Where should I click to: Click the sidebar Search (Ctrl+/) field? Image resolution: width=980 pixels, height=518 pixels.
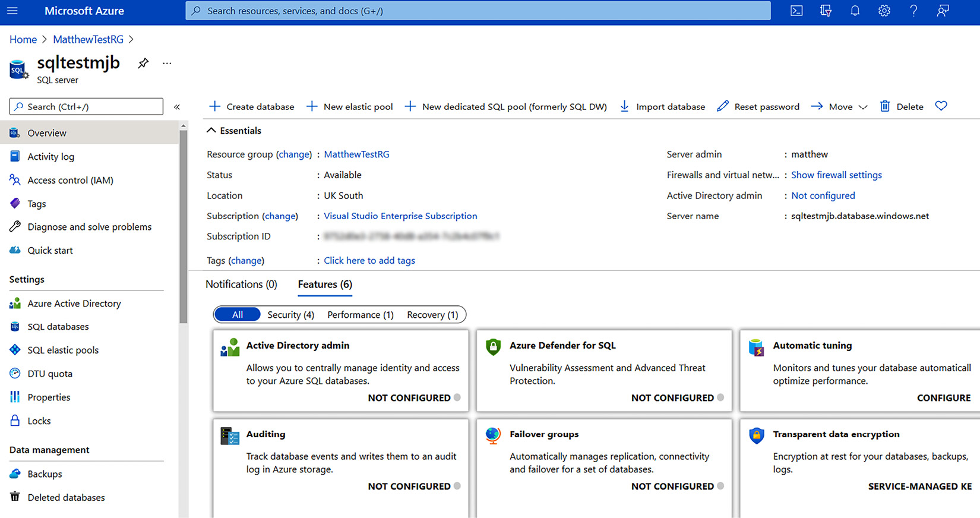[86, 106]
